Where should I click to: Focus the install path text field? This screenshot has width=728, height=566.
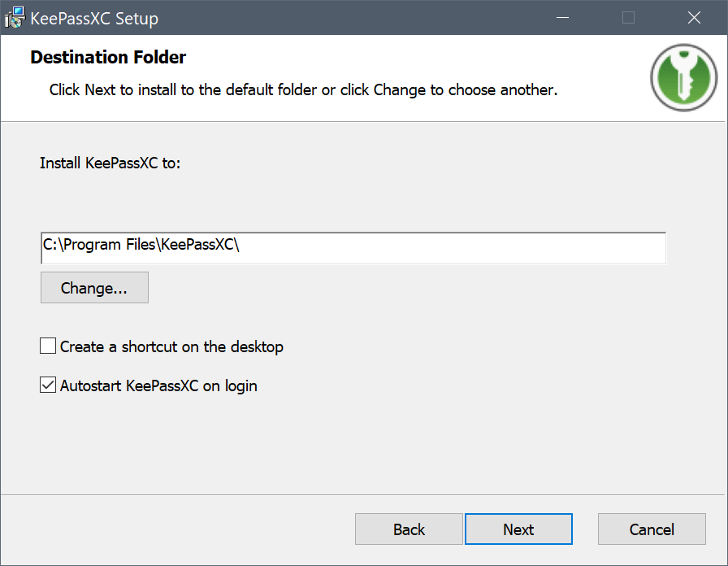point(353,247)
